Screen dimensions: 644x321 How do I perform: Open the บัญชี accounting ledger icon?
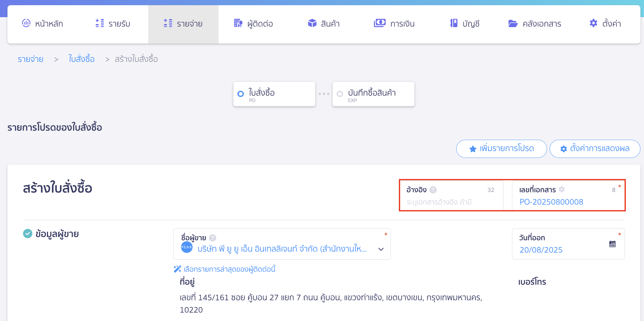453,23
